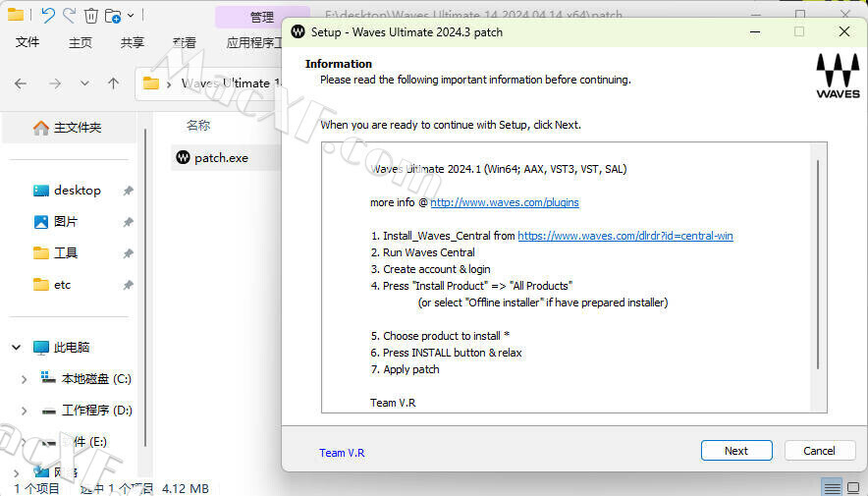Click the '2. Run Waves Central' line
The height and width of the screenshot is (496, 868).
tap(423, 253)
